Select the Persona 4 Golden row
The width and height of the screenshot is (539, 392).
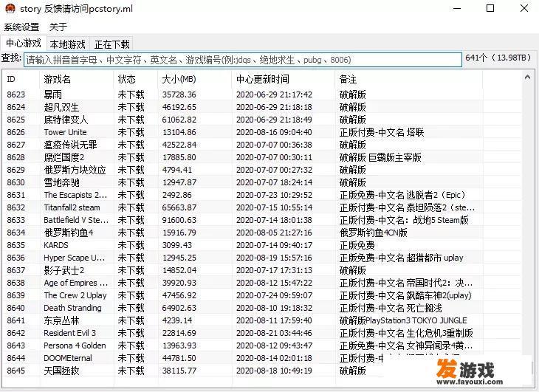tap(262, 345)
